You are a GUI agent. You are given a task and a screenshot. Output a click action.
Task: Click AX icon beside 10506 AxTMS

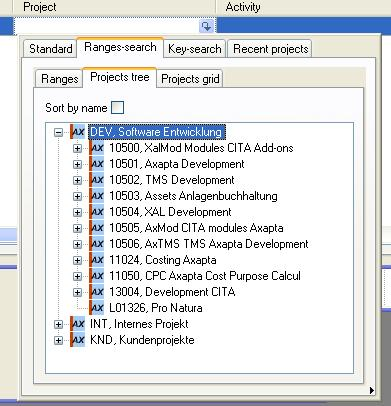97,244
